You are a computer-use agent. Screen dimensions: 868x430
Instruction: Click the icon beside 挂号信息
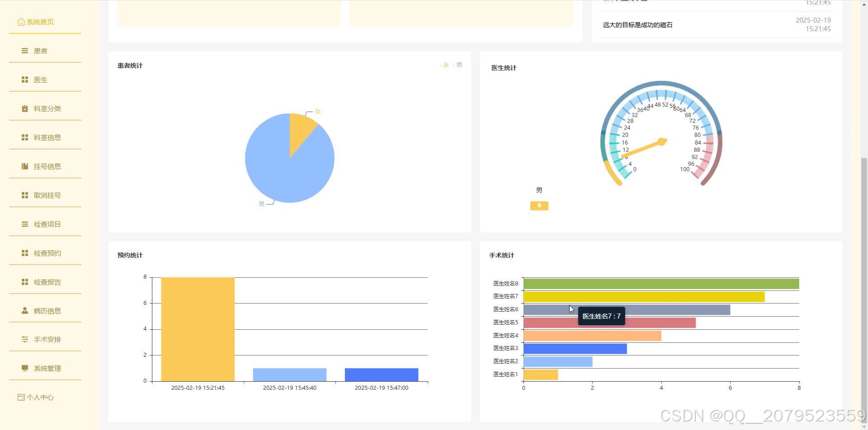25,166
